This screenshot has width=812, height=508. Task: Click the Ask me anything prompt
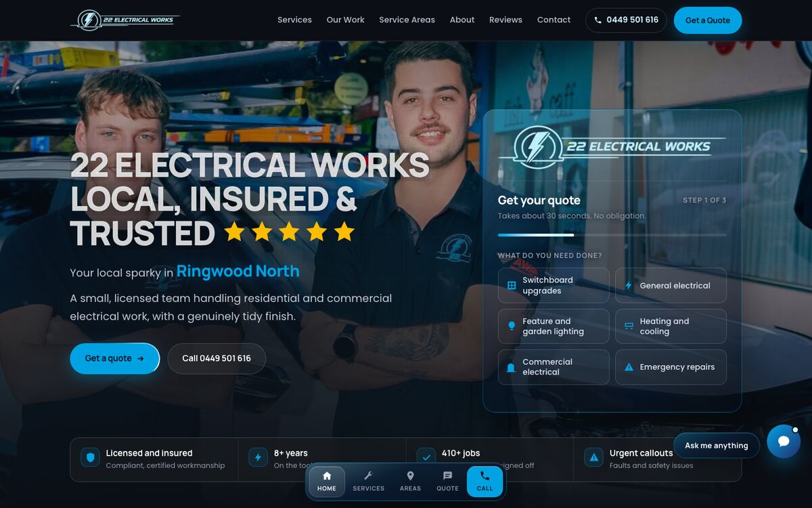pyautogui.click(x=717, y=446)
